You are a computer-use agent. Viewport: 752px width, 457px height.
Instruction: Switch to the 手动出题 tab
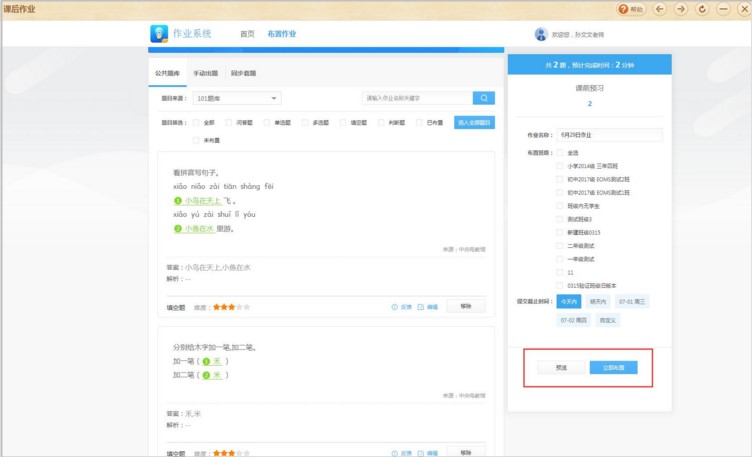coord(205,73)
